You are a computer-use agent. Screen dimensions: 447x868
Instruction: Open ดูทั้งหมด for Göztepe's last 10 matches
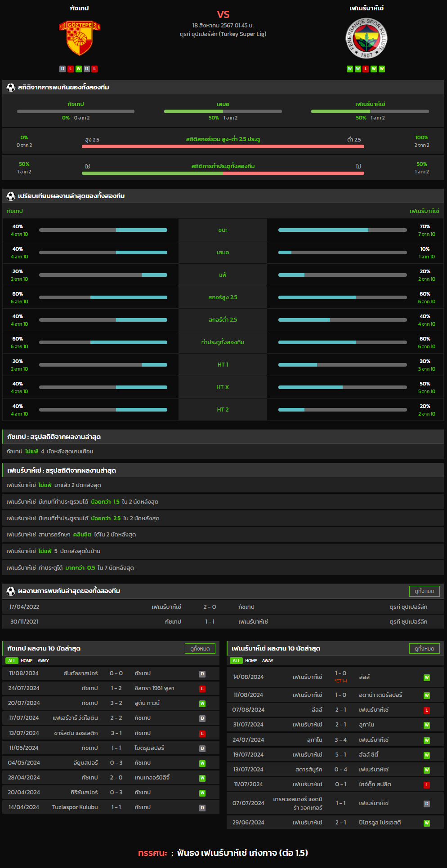200,649
